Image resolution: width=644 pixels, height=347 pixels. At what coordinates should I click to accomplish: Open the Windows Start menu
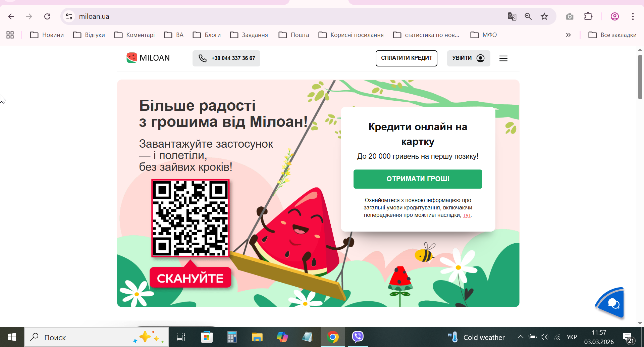[x=12, y=337]
